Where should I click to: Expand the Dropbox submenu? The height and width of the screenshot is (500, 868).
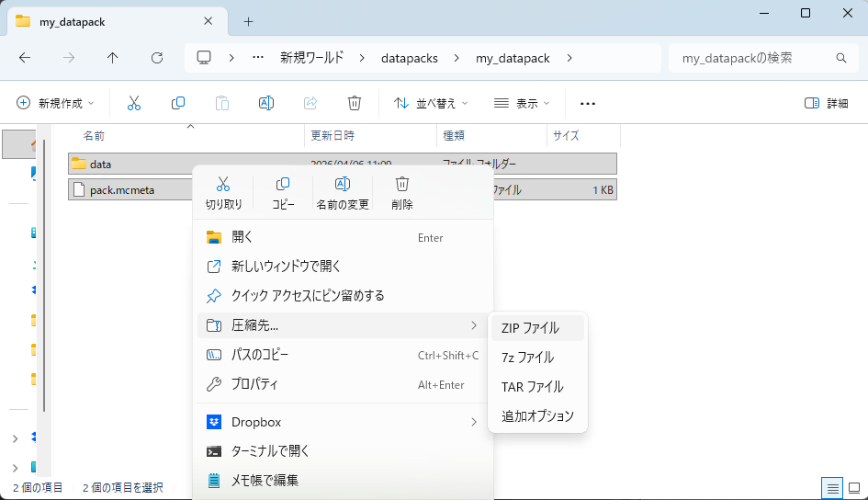(474, 422)
